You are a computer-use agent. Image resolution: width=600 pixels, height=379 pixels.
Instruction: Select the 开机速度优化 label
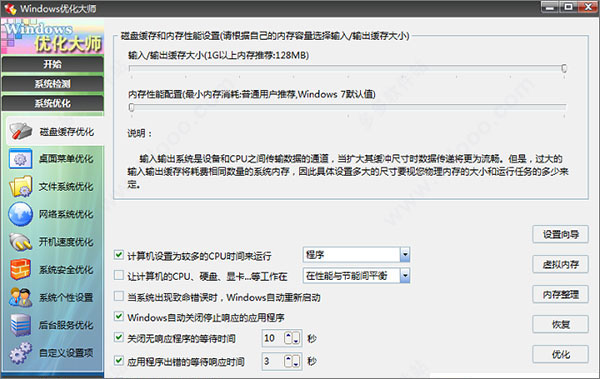66,242
